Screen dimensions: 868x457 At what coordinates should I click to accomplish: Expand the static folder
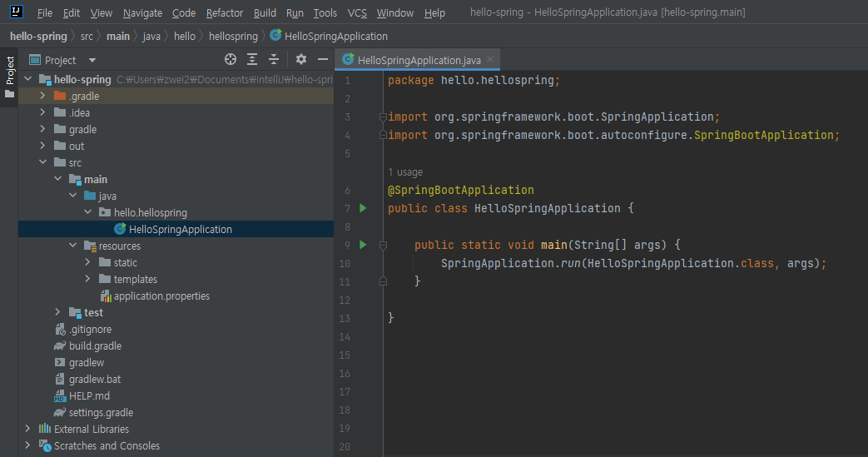click(88, 262)
